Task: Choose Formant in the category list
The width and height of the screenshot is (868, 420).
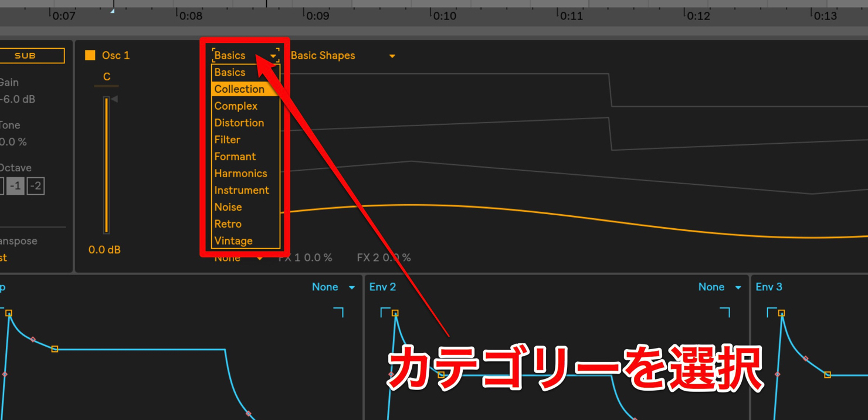Action: [x=246, y=157]
